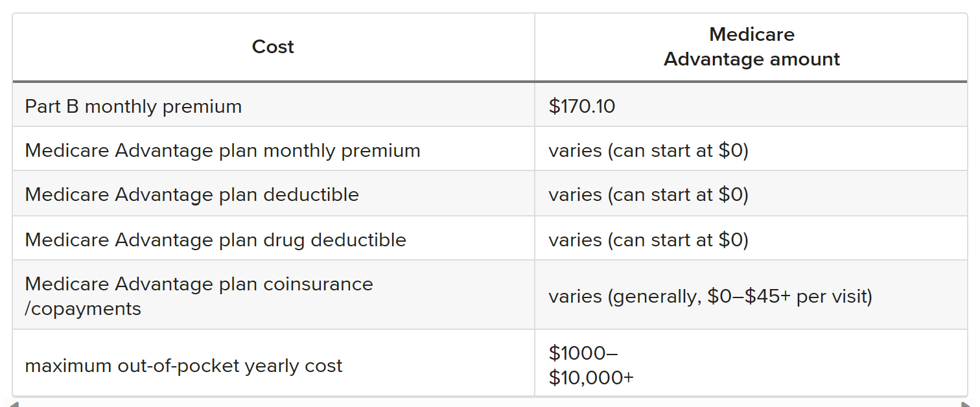The height and width of the screenshot is (407, 980).
Task: Click the "$1000–" text in last row
Action: pyautogui.click(x=583, y=353)
